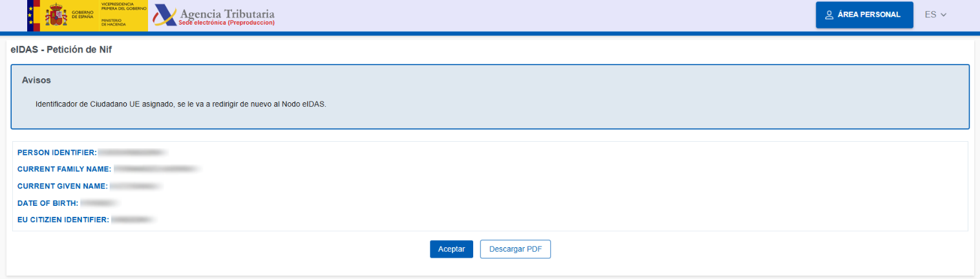Select the CURRENT GIVEN NAME label
980x279 pixels.
62,186
